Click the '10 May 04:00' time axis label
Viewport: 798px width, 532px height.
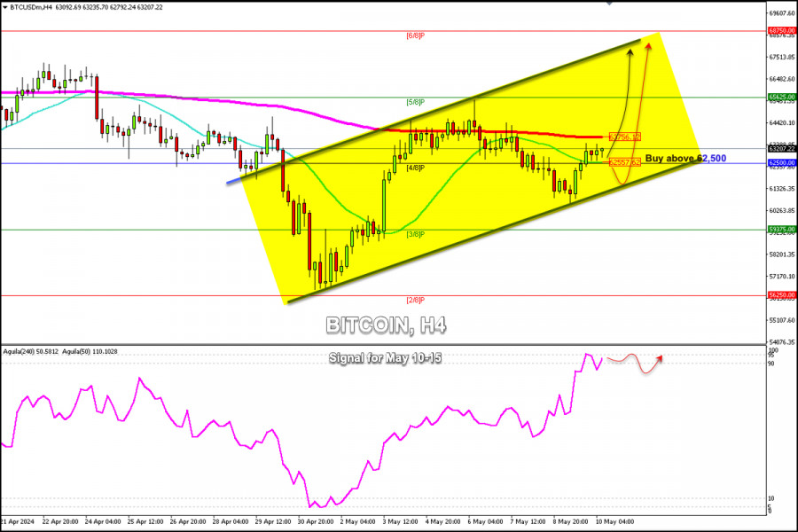[614, 522]
